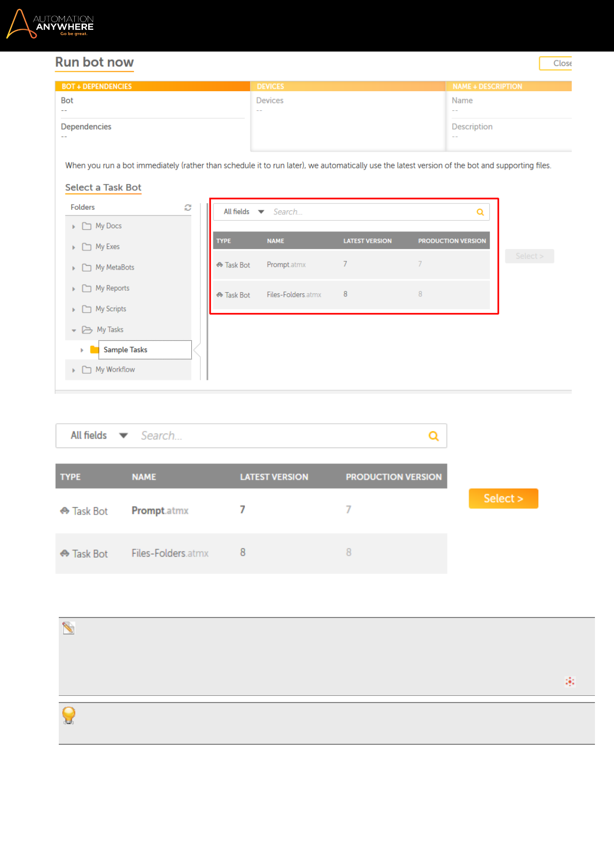Click the Close button in Run bot now
This screenshot has height=868, width=614.
coord(556,63)
